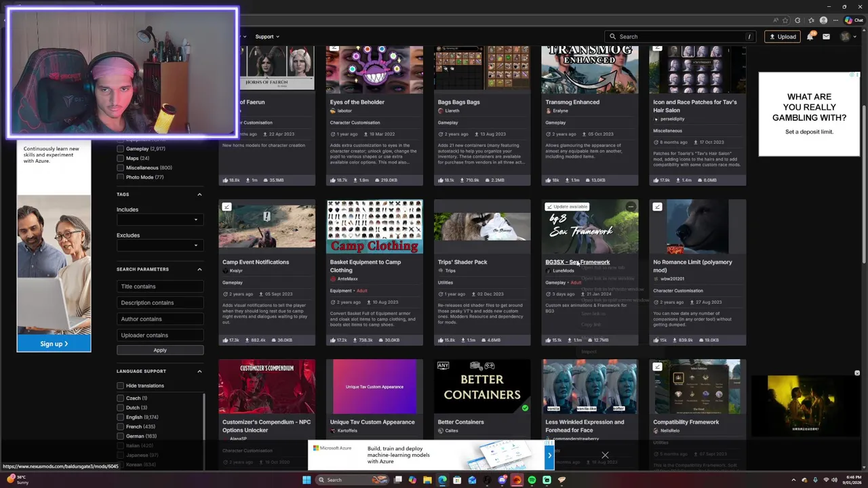Click the Better Containers thumbnail
868x488 pixels.
point(482,386)
